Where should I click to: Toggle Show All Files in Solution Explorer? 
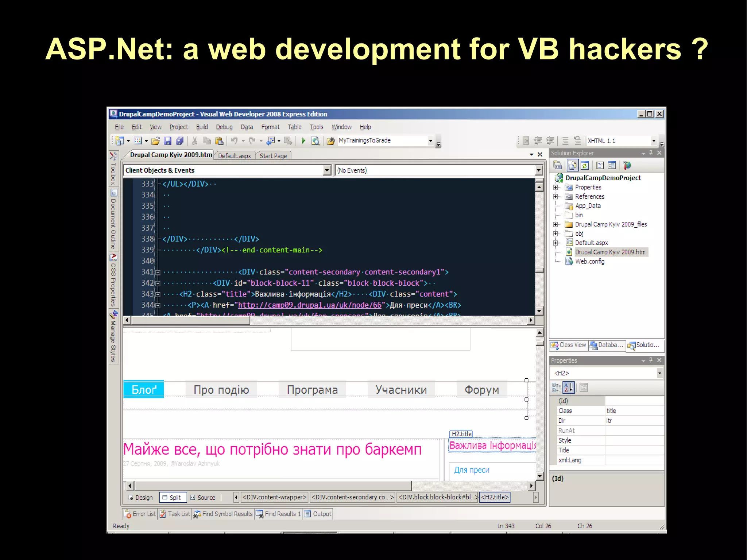click(572, 166)
